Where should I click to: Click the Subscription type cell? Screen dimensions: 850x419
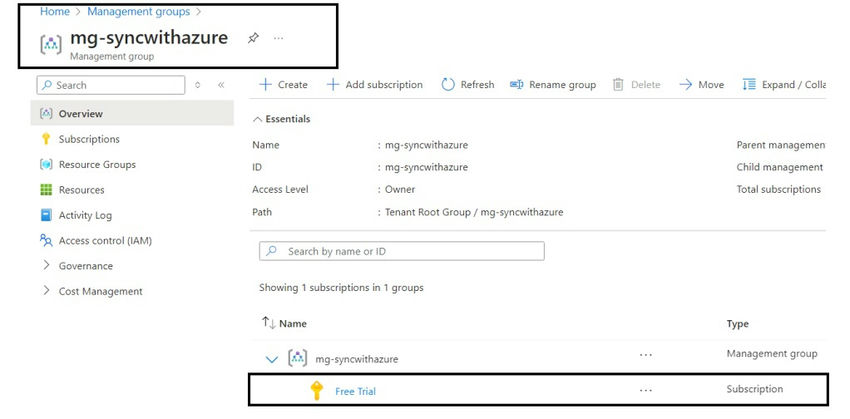click(x=755, y=389)
